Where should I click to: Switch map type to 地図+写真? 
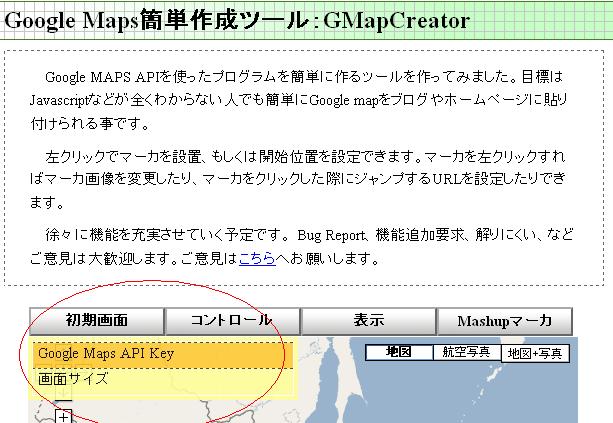click(x=535, y=354)
